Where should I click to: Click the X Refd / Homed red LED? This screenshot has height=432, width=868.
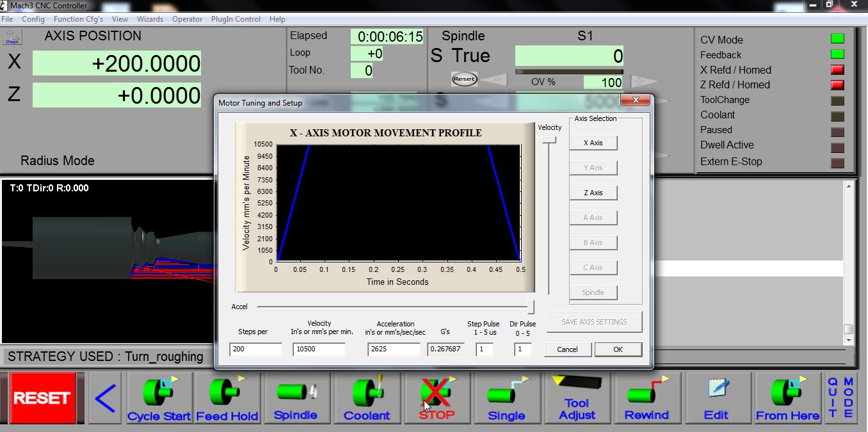837,70
